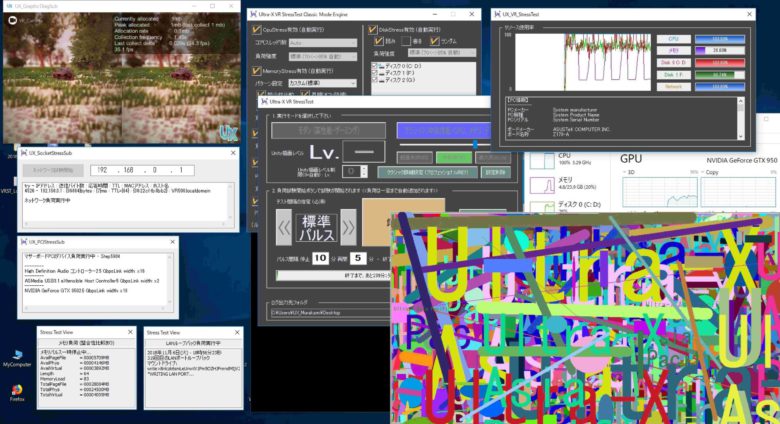The width and height of the screenshot is (780, 424).
Task: Open the disk load strength dropdown
Action: point(442,52)
